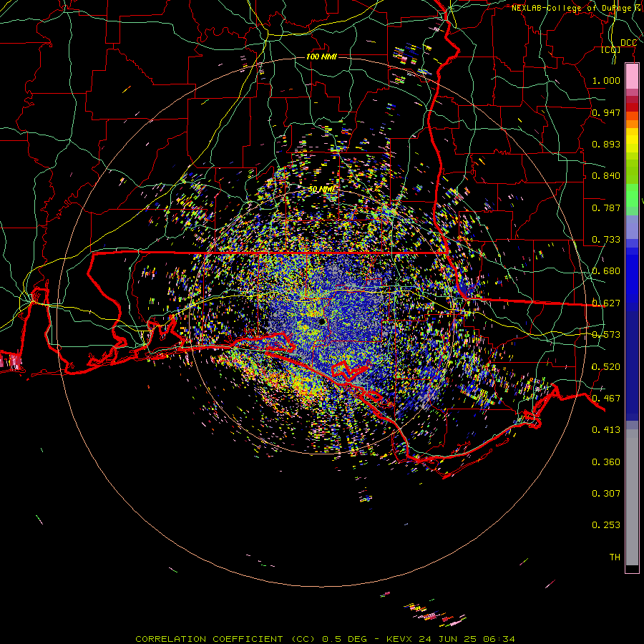The image size is (644, 644).
Task: Click the gray bottom segment of the color bar
Action: pos(632,497)
